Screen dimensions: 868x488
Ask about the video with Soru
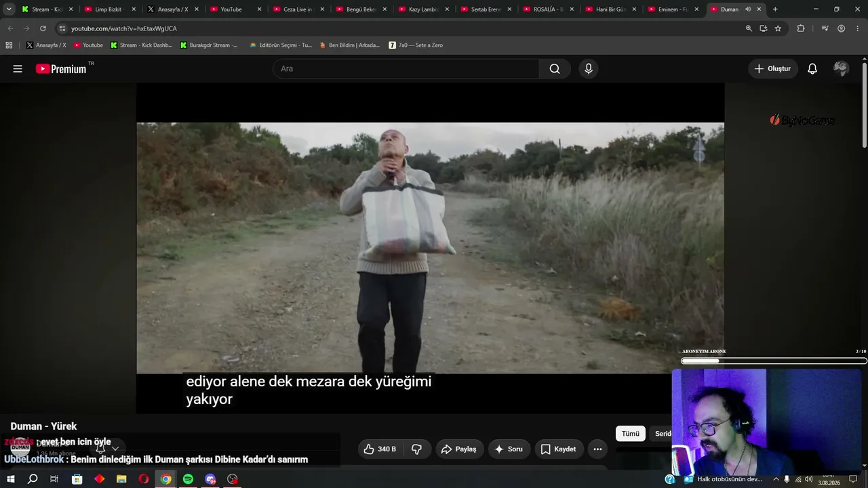pos(509,449)
